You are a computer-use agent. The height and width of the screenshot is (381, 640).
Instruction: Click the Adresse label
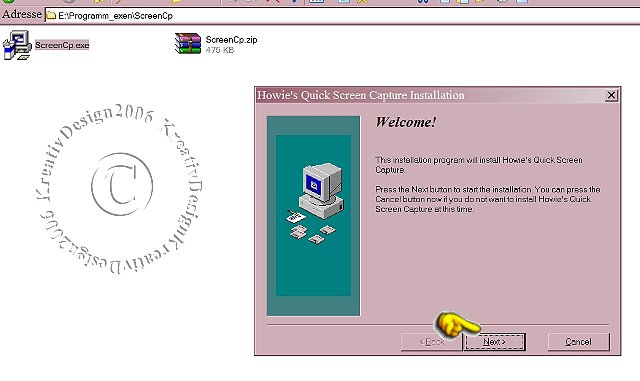(x=22, y=14)
